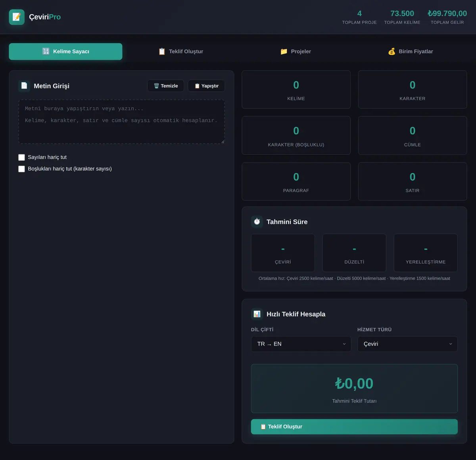The width and height of the screenshot is (476, 460).
Task: Click the Hızlı Teklif Hesapla heading text
Action: [x=296, y=314]
